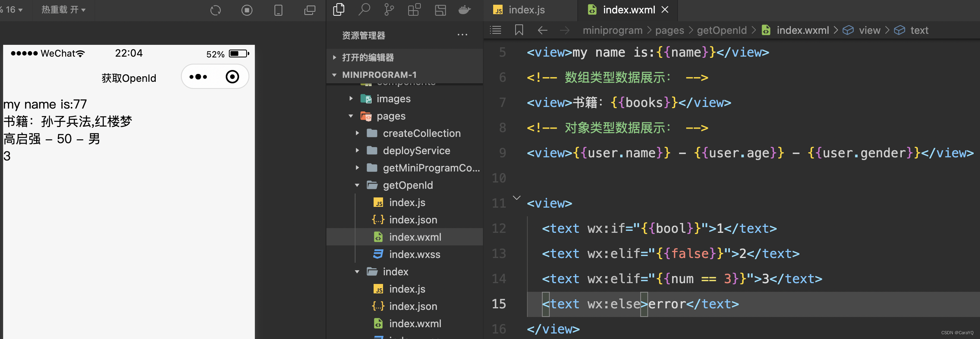Click the phone device icon in toolbar
Screen dimensions: 980x339
click(278, 10)
